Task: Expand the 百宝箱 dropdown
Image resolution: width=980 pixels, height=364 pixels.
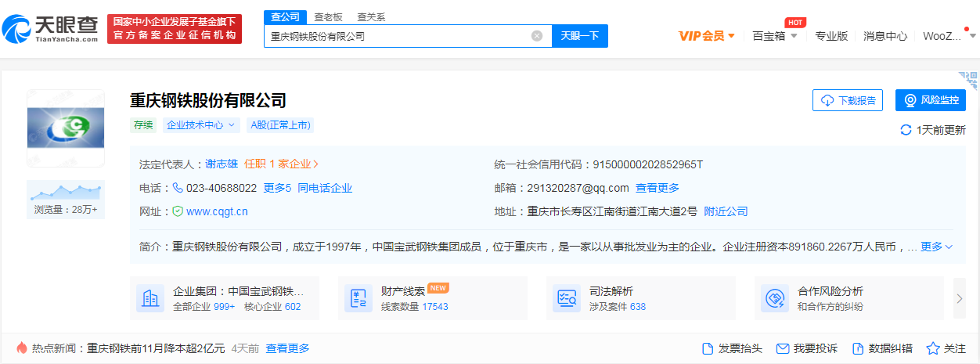Action: tap(775, 36)
